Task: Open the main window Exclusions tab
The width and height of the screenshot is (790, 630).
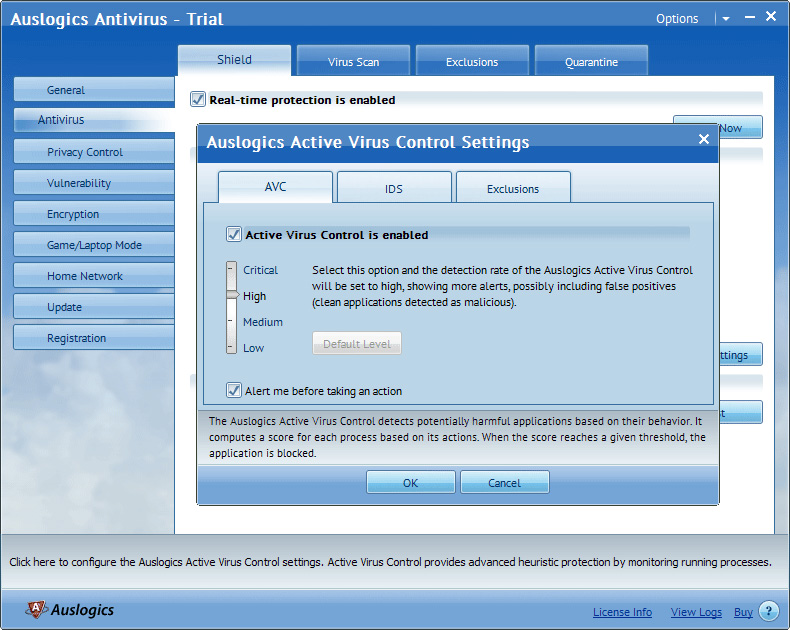Action: coord(472,61)
